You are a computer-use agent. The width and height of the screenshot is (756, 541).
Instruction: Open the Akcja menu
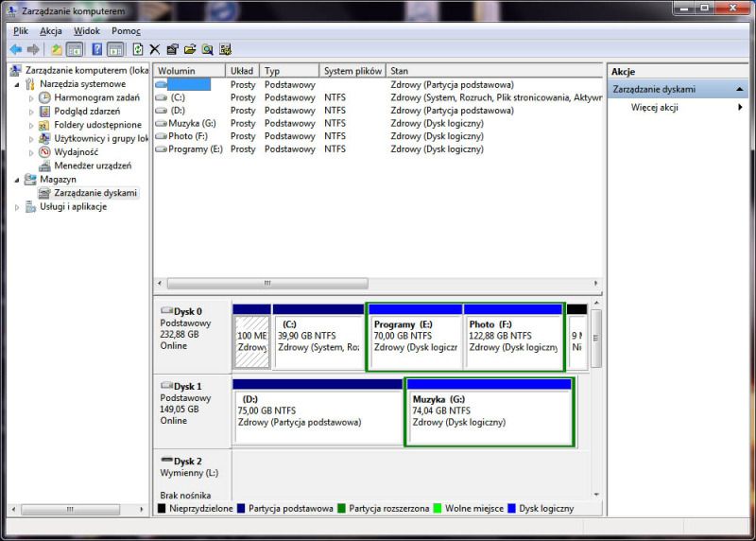(51, 31)
